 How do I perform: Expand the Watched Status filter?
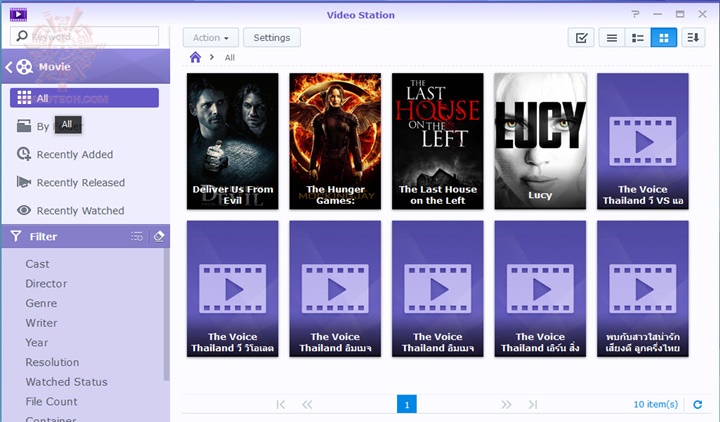66,382
